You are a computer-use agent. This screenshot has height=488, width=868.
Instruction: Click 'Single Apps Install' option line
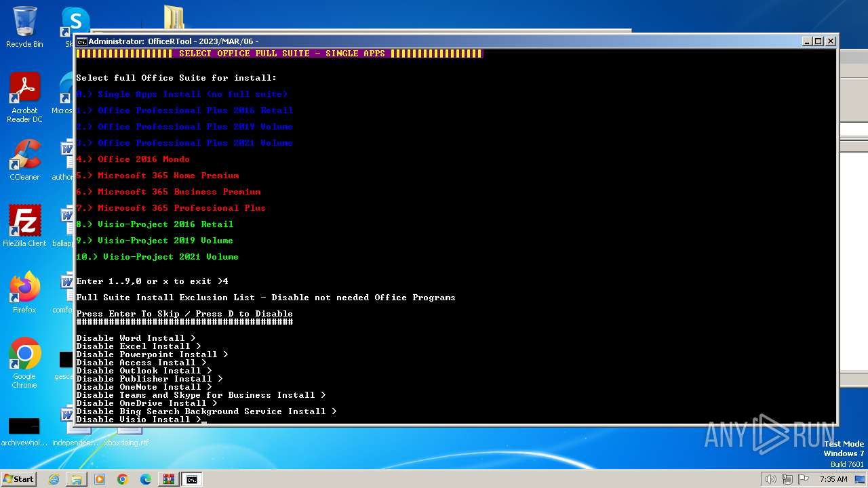click(x=182, y=94)
